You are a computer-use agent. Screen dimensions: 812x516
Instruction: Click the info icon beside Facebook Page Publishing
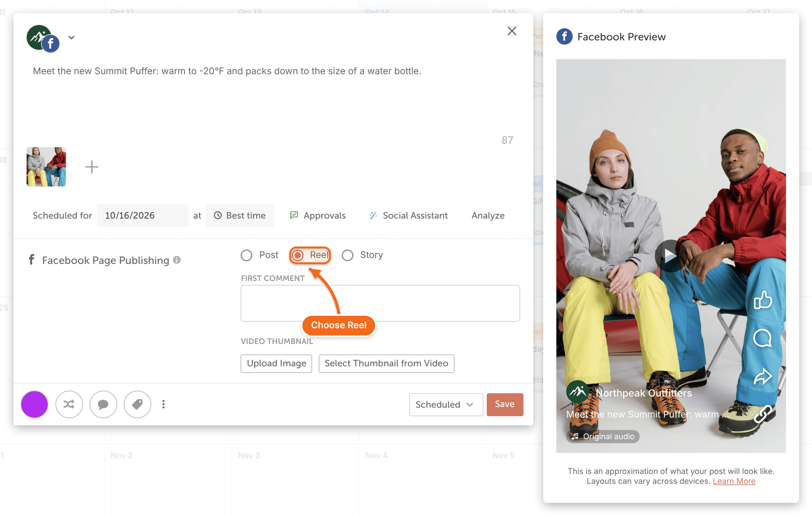177,260
